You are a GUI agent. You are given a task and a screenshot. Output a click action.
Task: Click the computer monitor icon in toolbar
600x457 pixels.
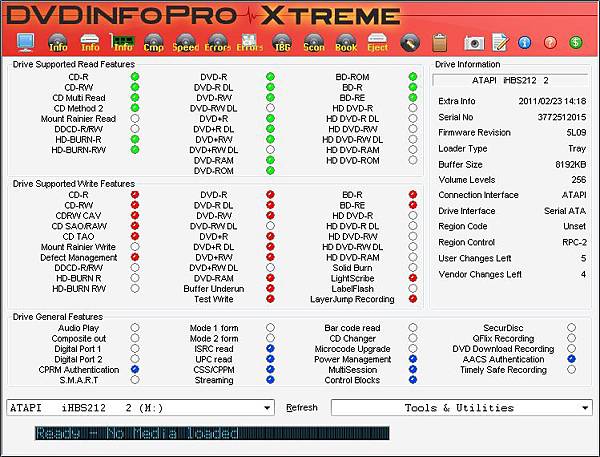(x=25, y=42)
